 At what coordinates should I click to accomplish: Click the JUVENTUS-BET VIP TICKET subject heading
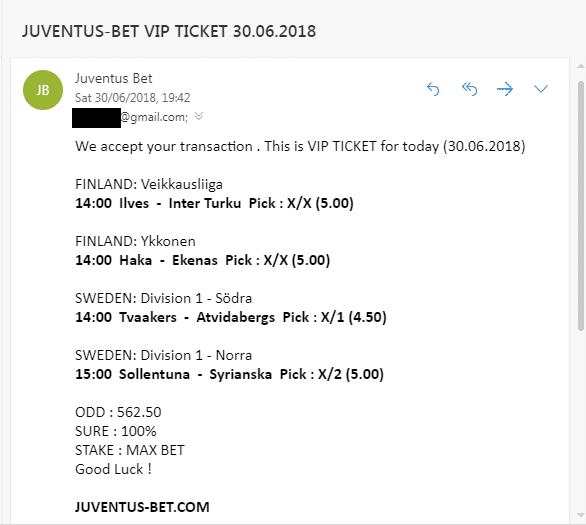pos(169,31)
